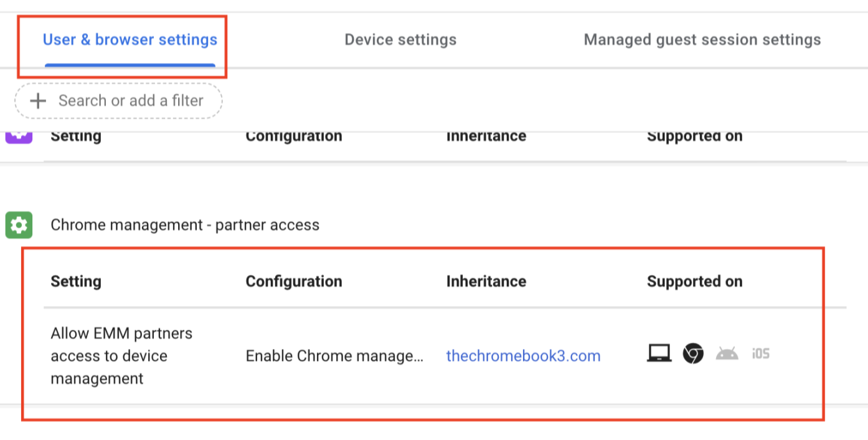Click the green gear icon for Chrome management
Screen dimensions: 868x440
[x=19, y=225]
